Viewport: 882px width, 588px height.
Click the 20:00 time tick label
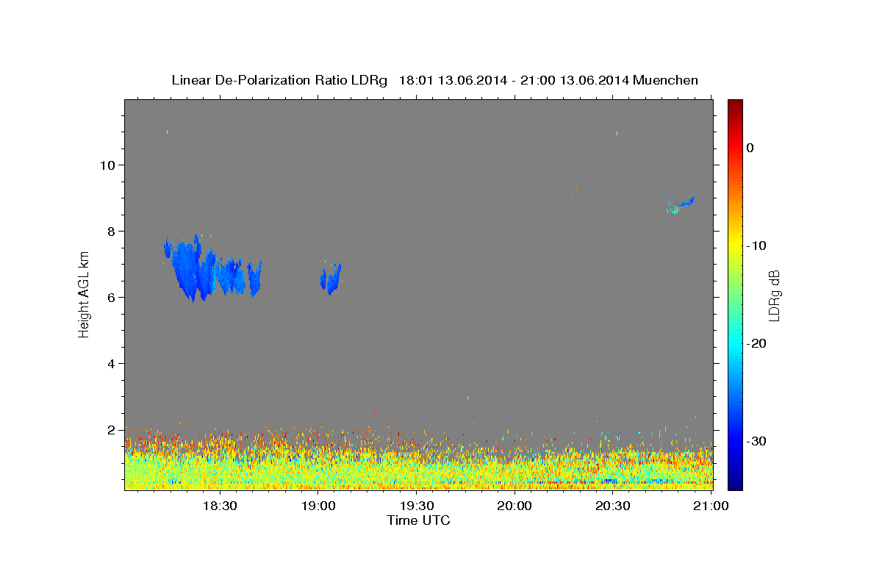[514, 506]
